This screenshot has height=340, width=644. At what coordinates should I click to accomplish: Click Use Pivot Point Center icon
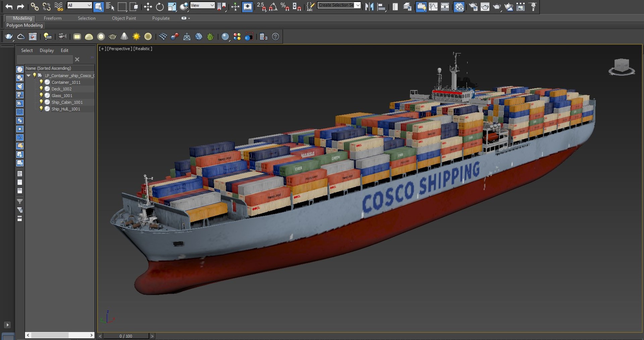pos(221,6)
